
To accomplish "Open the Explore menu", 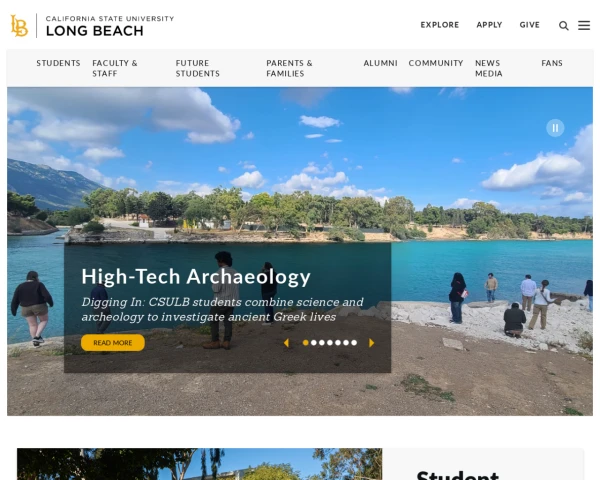I will pos(440,25).
